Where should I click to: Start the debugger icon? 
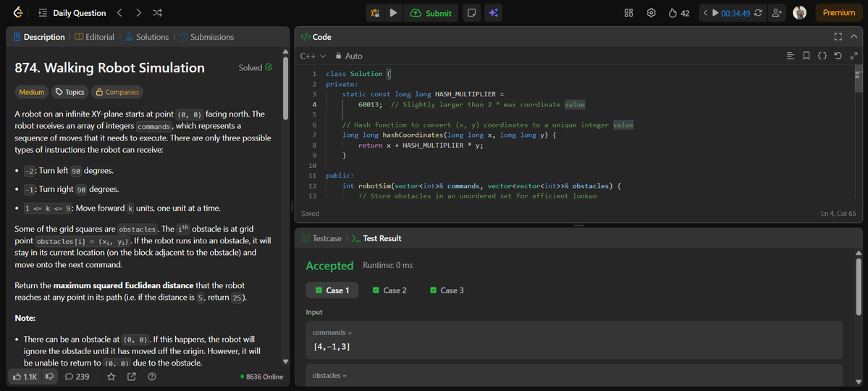[375, 13]
